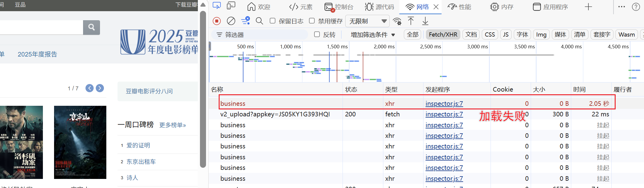Select the Fetch/XHR filter button
644x188 pixels.
pos(443,34)
